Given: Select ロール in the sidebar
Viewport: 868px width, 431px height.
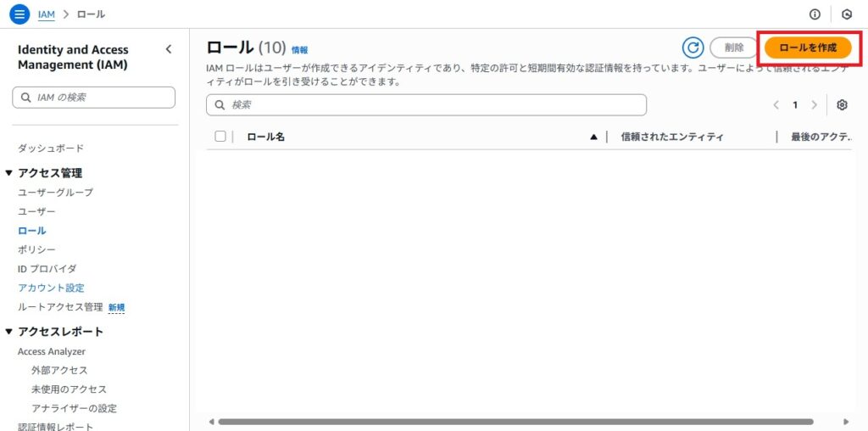Looking at the screenshot, I should point(32,231).
